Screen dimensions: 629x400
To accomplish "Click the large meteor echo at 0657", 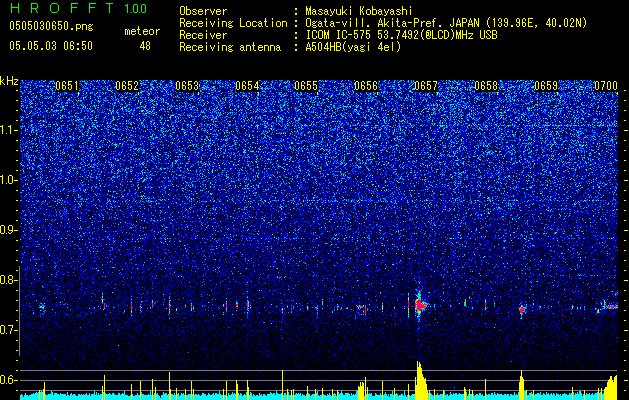I will tap(420, 306).
